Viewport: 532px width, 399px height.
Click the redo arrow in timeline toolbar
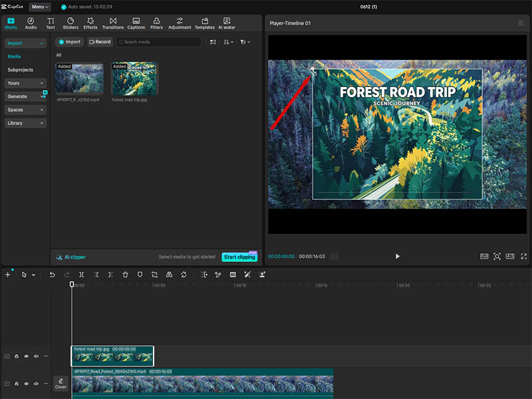point(67,275)
